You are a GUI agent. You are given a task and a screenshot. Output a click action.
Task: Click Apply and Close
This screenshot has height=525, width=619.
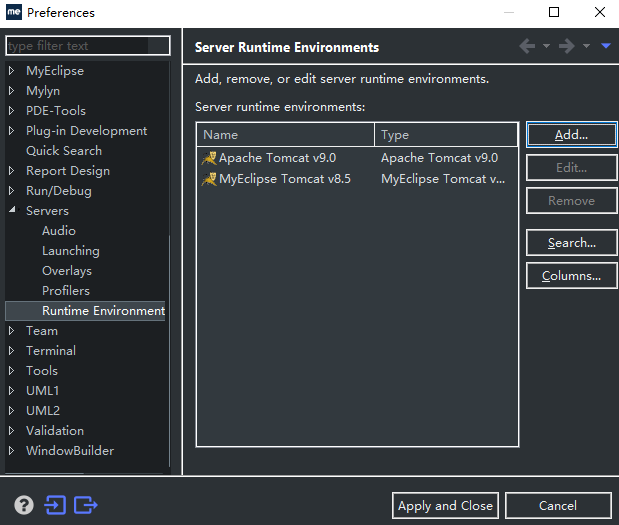[x=445, y=506]
